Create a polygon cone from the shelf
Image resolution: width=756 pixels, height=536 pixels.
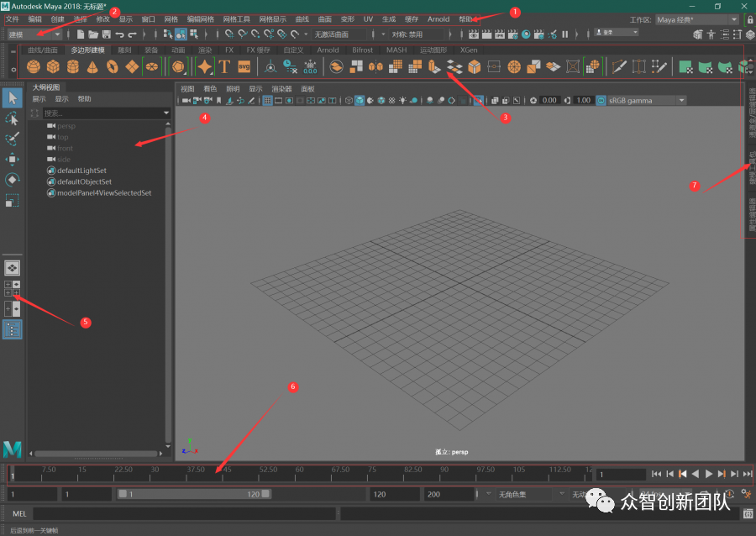[x=90, y=67]
